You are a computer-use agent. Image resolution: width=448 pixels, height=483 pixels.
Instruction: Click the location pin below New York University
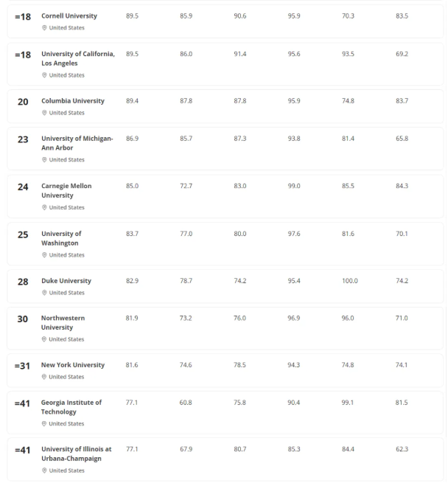(44, 377)
